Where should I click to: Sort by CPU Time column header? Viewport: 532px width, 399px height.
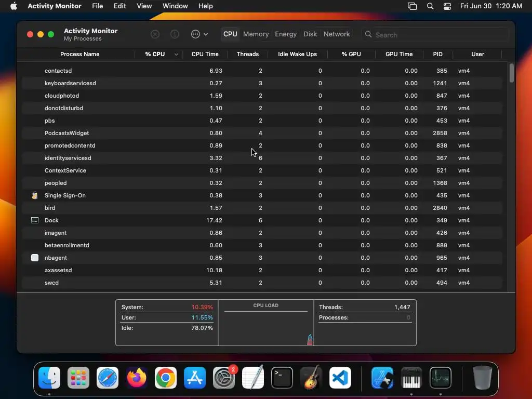pyautogui.click(x=205, y=54)
